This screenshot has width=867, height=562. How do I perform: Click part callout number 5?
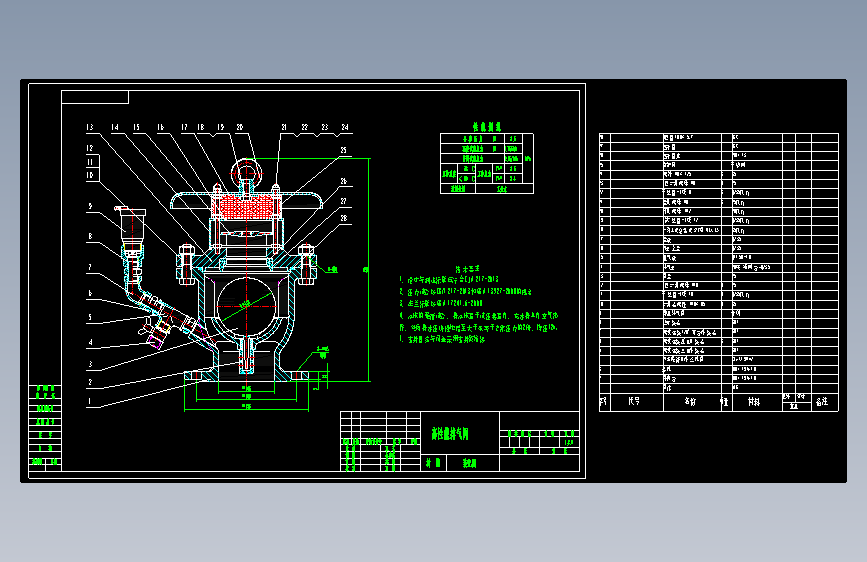click(90, 318)
